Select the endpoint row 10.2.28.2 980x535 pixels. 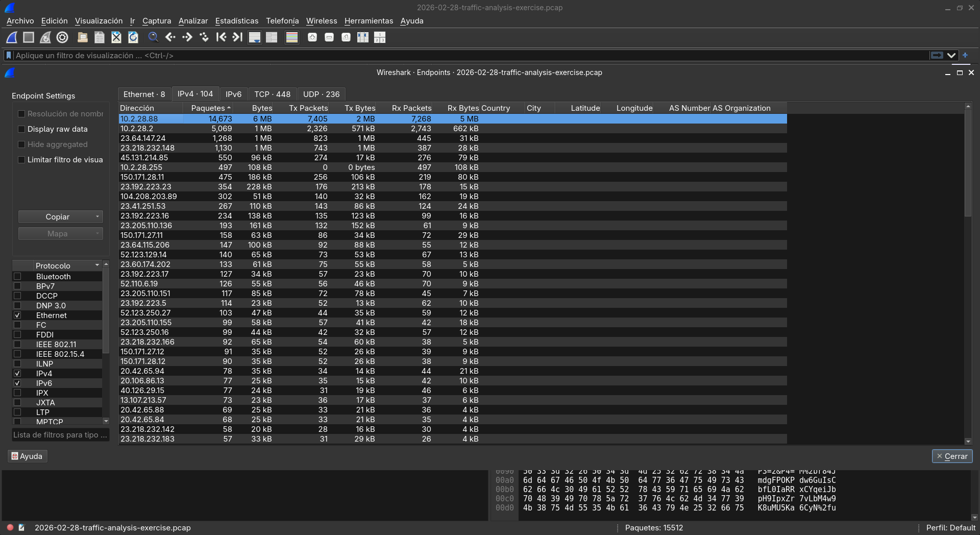453,128
